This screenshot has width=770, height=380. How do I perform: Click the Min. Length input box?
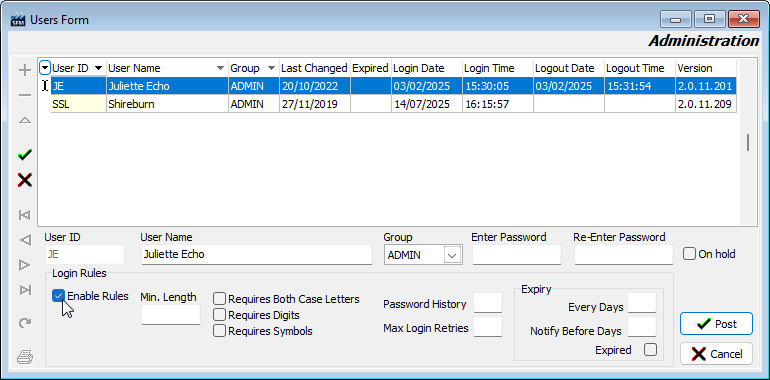[171, 314]
